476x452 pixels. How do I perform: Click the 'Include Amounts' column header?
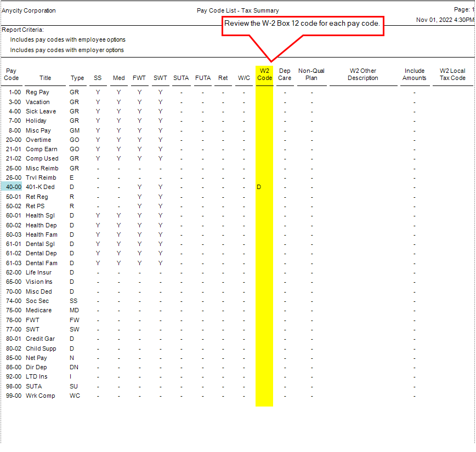(x=415, y=75)
